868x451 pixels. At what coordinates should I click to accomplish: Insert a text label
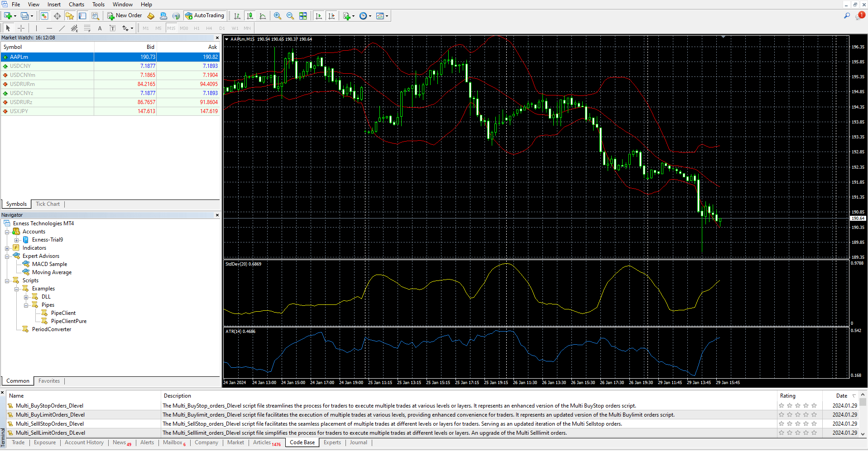[x=113, y=28]
